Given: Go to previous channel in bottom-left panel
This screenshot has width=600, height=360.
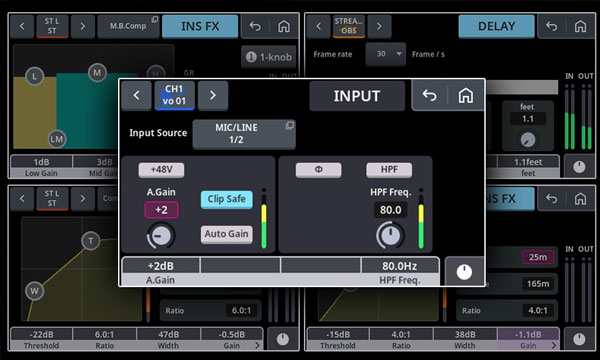Looking at the screenshot, I should [x=22, y=199].
